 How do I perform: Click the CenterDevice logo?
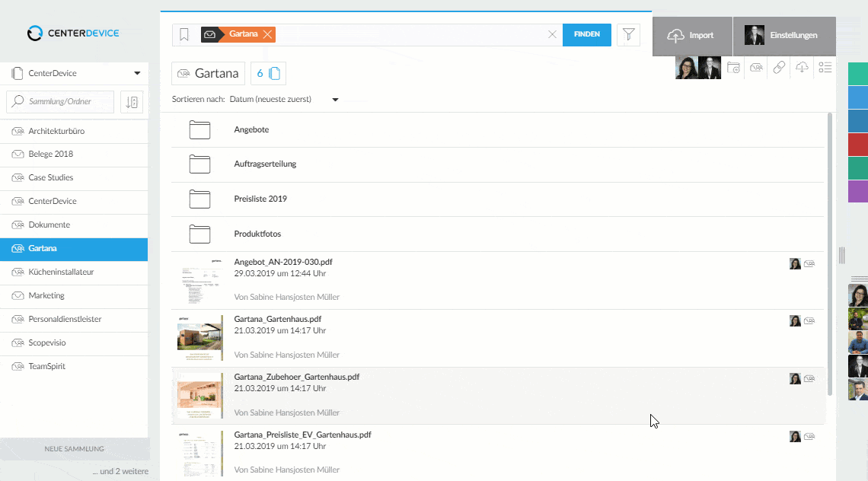click(x=73, y=33)
